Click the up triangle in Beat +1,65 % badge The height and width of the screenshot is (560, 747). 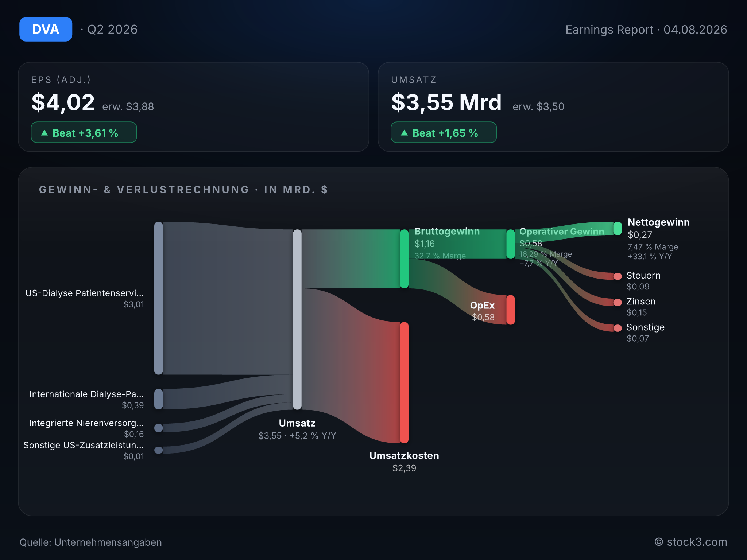pyautogui.click(x=404, y=133)
